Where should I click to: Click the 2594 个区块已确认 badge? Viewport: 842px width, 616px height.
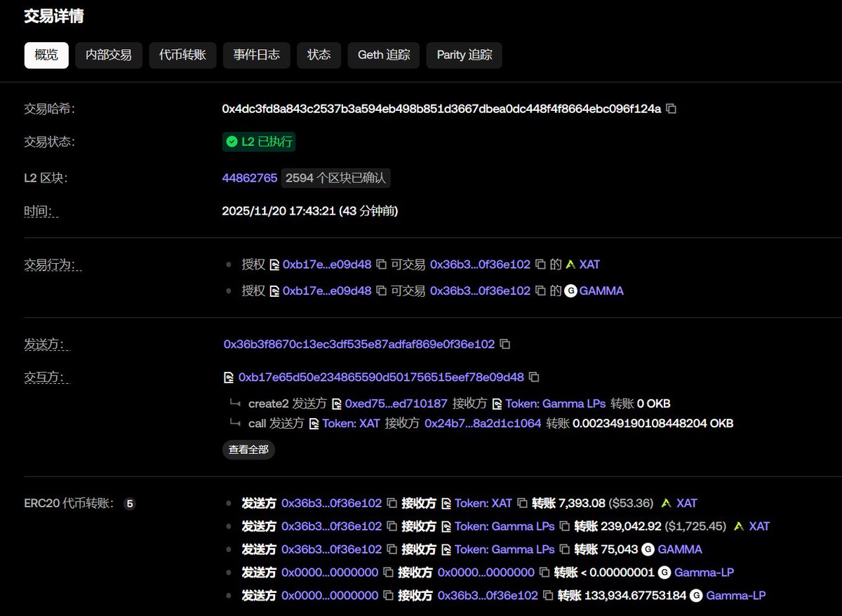[336, 178]
